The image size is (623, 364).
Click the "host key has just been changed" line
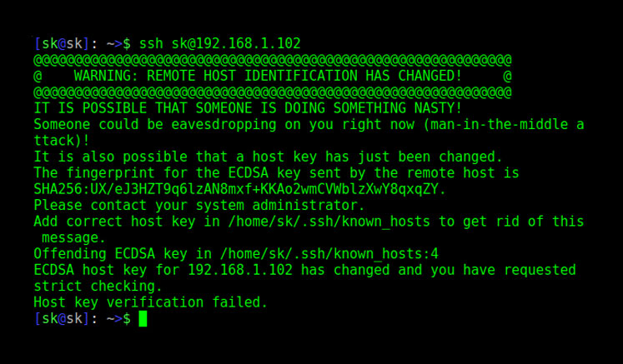pyautogui.click(x=268, y=157)
